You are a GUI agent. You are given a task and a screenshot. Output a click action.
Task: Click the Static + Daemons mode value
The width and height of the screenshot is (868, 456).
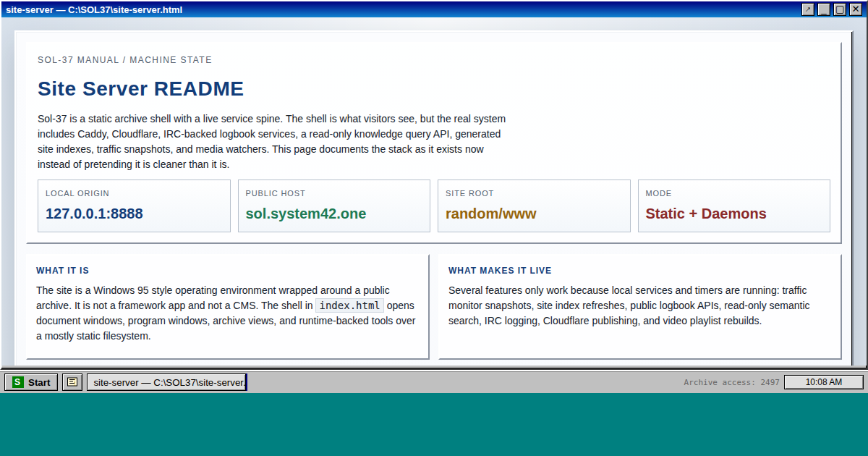(706, 214)
